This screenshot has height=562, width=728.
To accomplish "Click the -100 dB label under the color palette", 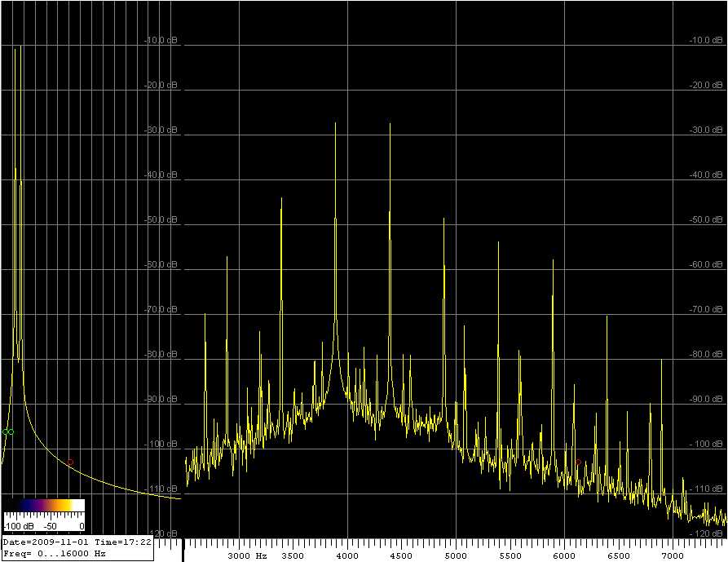I will (x=17, y=526).
